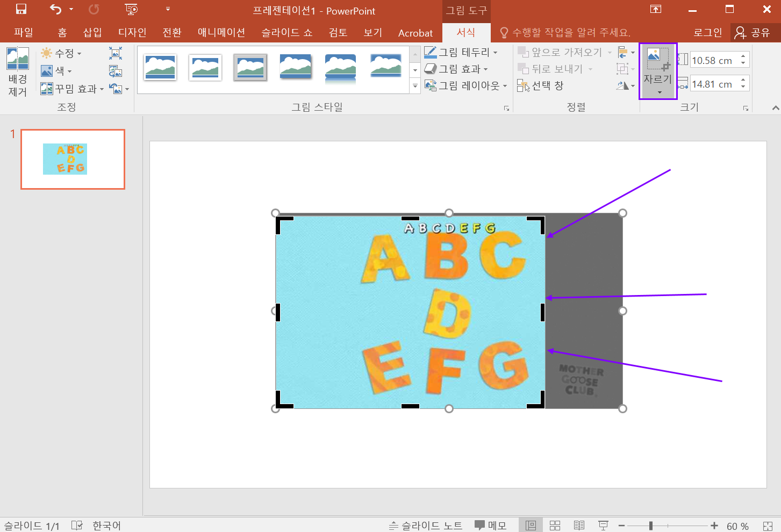Screen dimensions: 781x532
Task: Open the 그림 효과 picture effects dropdown
Action: (x=456, y=69)
